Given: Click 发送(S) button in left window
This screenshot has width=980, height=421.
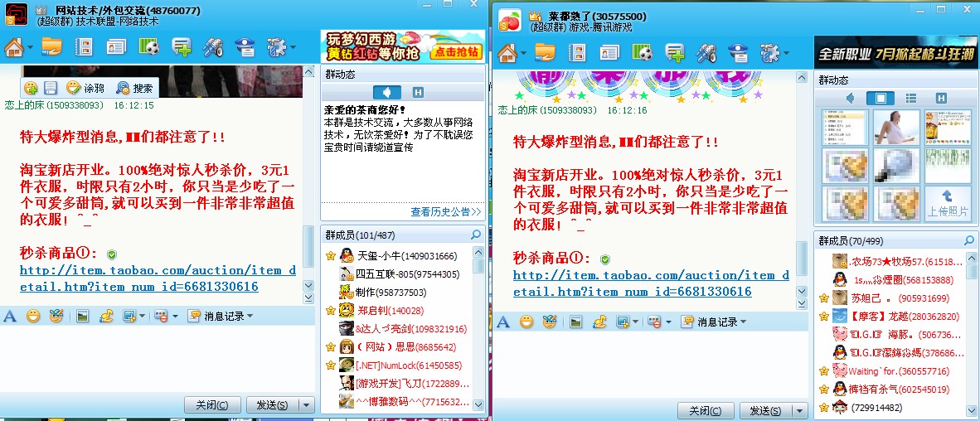Looking at the screenshot, I should pyautogui.click(x=273, y=404).
